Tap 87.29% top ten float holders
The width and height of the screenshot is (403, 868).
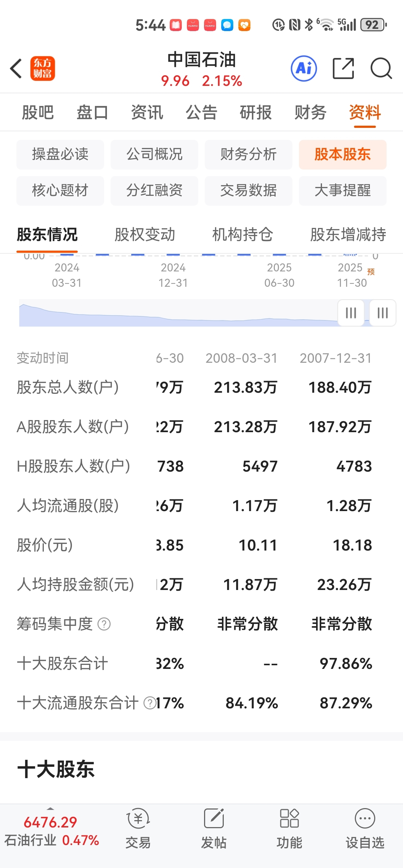pos(346,703)
